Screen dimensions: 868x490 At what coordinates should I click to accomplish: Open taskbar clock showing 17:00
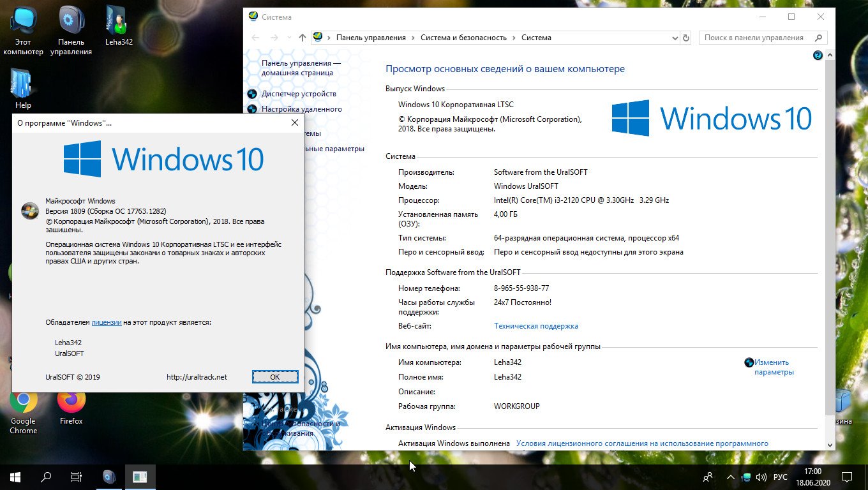coord(812,477)
